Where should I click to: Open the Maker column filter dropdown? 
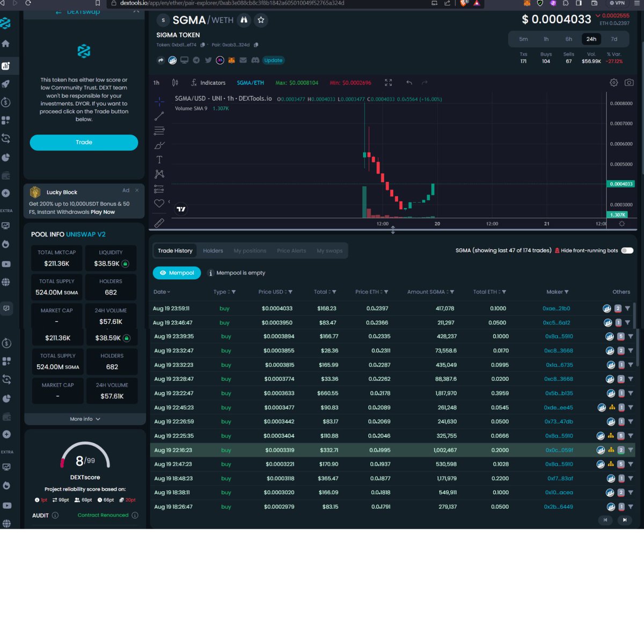click(x=567, y=291)
